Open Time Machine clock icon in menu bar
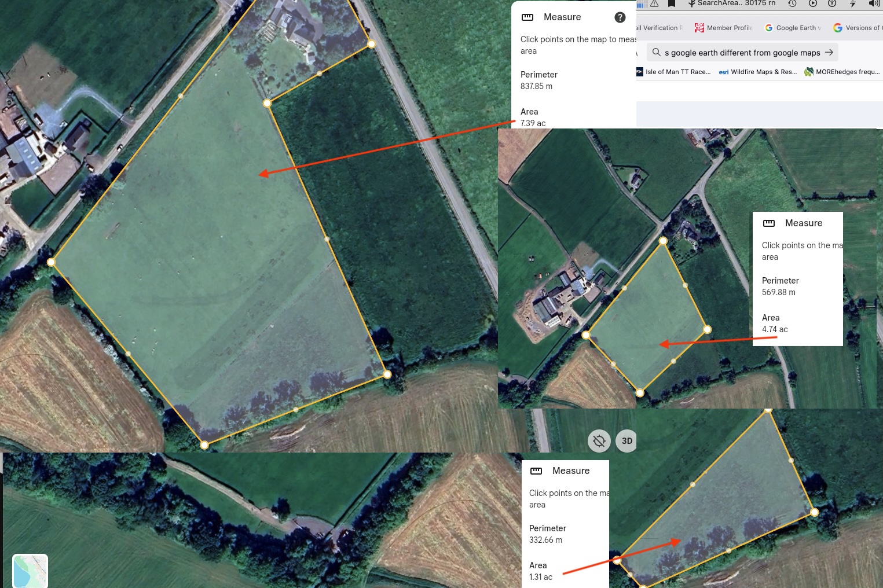 pyautogui.click(x=792, y=3)
